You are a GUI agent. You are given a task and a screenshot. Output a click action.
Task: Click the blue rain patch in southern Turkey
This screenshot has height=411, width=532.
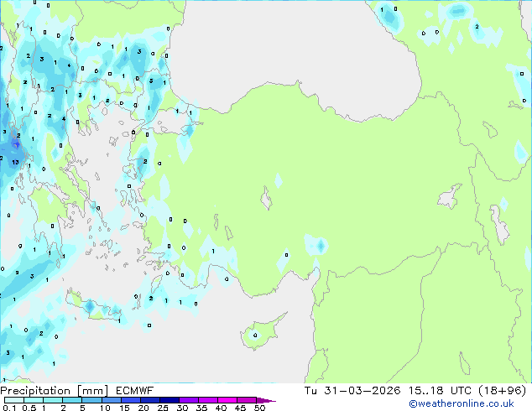tap(319, 245)
